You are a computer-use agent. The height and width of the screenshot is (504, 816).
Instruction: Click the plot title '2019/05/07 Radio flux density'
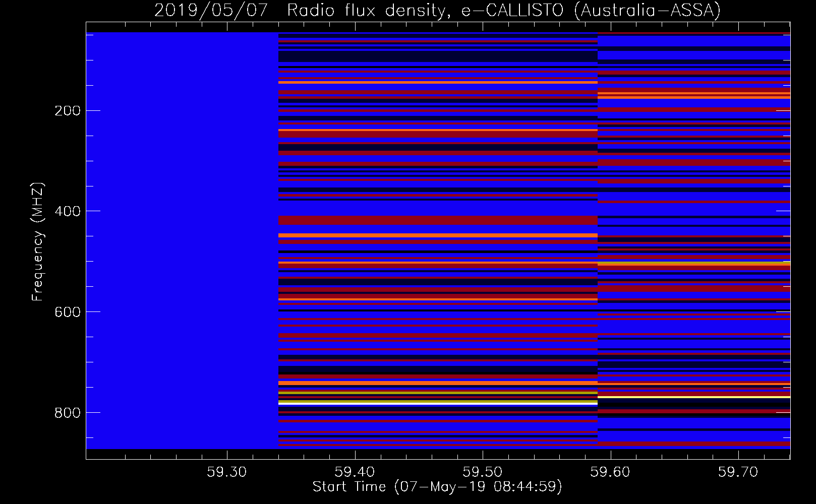302,10
